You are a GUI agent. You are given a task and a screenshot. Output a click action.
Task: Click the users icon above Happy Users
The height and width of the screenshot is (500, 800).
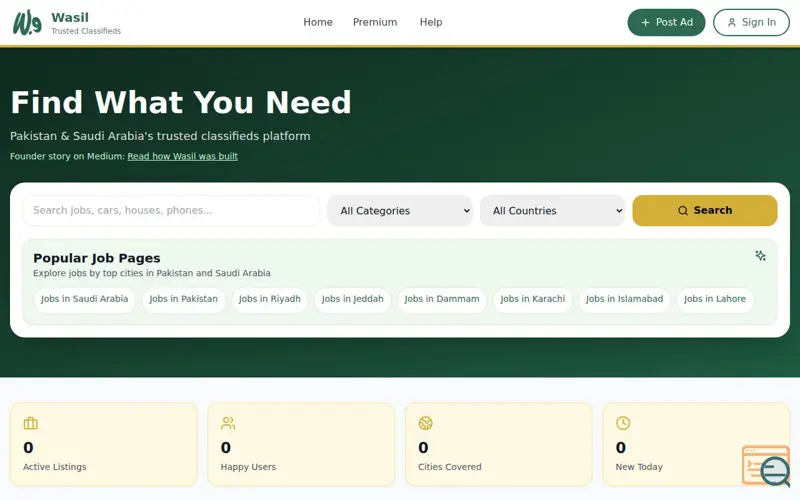(228, 423)
